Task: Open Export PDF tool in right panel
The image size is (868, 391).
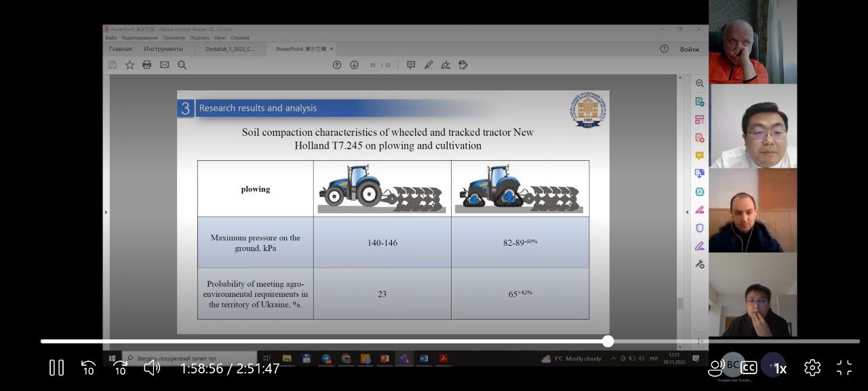Action: 700,102
